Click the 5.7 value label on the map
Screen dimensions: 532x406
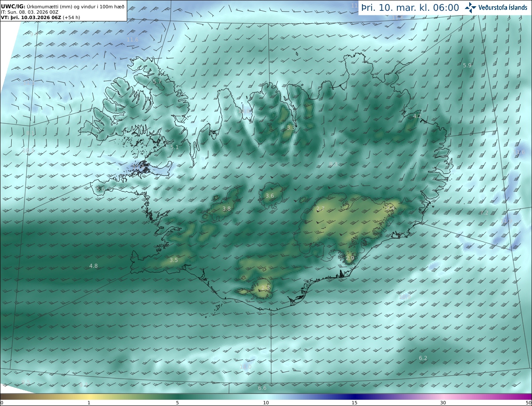click(x=157, y=82)
